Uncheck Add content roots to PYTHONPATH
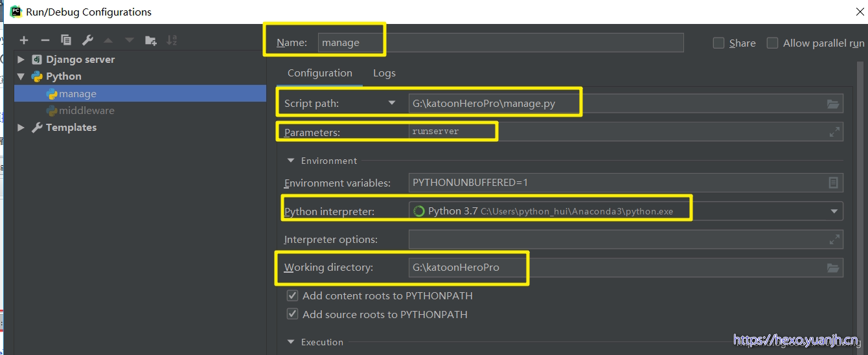Viewport: 868px width, 355px height. [293, 295]
